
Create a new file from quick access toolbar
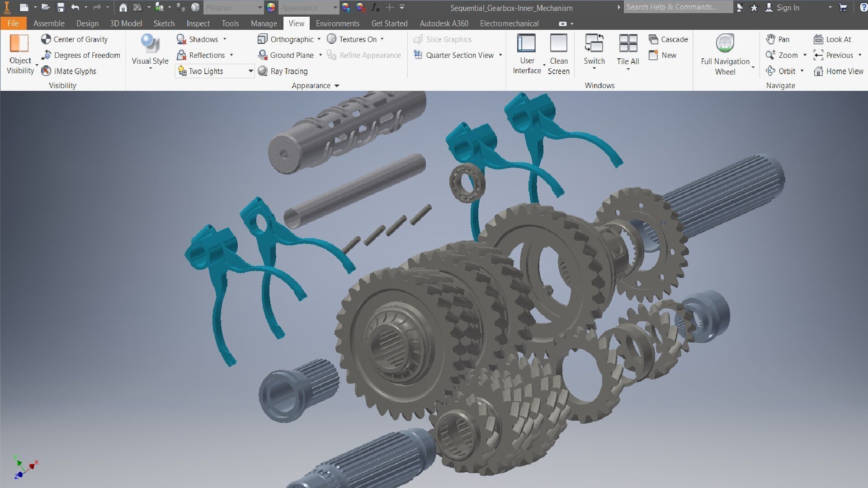(x=24, y=7)
